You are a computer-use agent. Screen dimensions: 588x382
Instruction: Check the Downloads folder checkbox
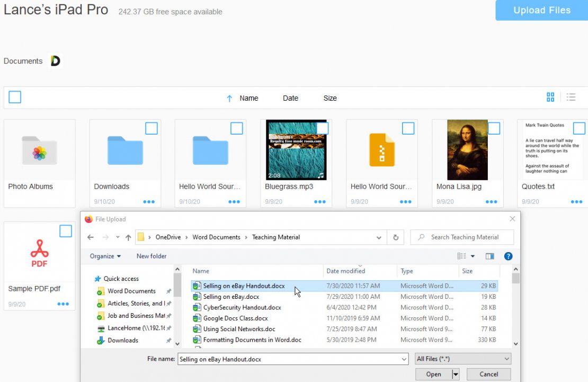pos(152,128)
